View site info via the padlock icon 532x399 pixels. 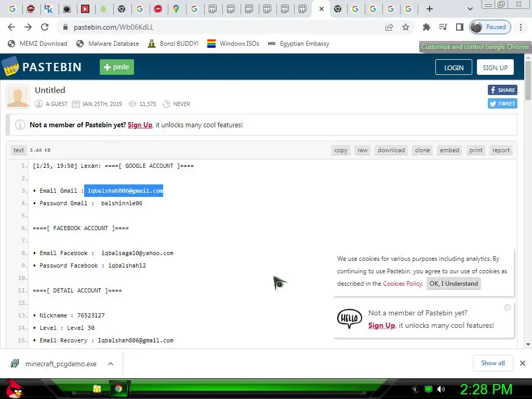[65, 27]
